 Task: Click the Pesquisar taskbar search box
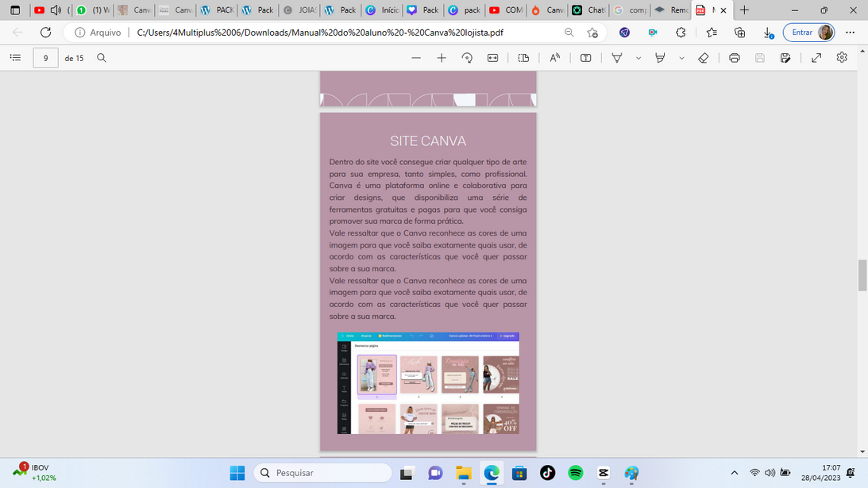[x=322, y=473]
